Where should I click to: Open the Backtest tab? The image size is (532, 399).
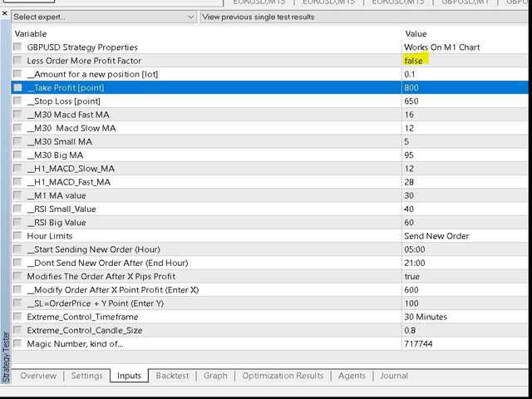pyautogui.click(x=172, y=376)
